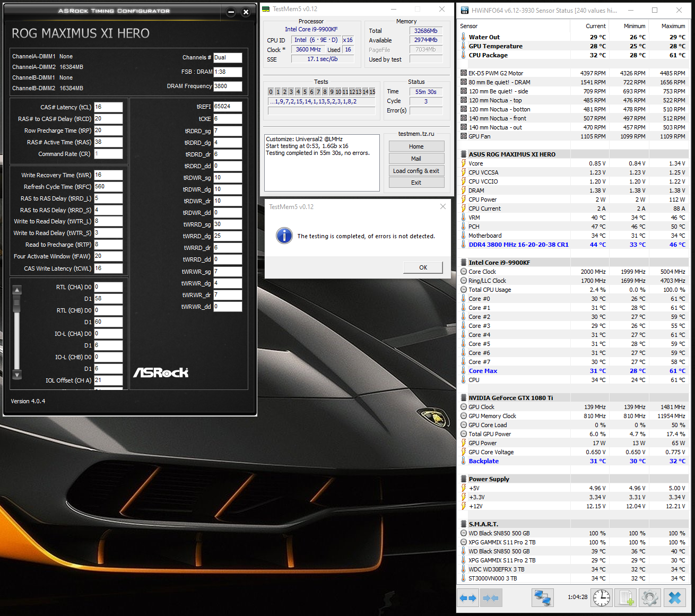Click test cell 15 in TestMem5 Tests

(x=372, y=92)
